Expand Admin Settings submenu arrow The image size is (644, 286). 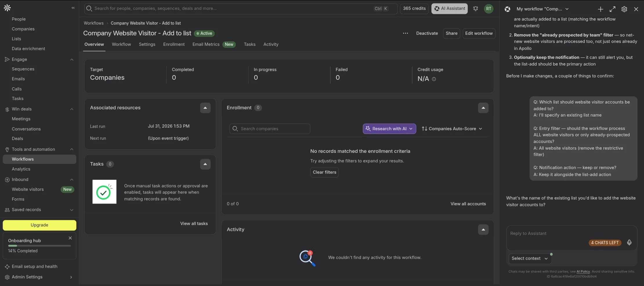pyautogui.click(x=71, y=277)
